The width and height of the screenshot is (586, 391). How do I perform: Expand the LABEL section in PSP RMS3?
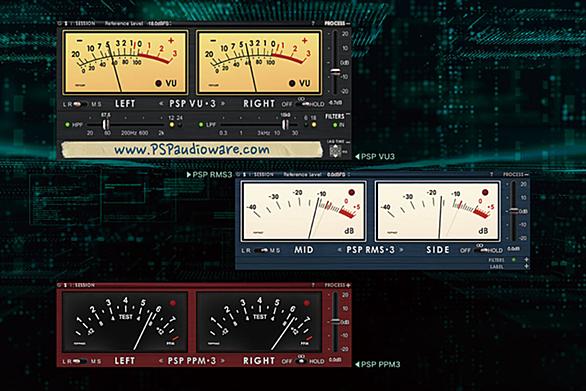526,267
